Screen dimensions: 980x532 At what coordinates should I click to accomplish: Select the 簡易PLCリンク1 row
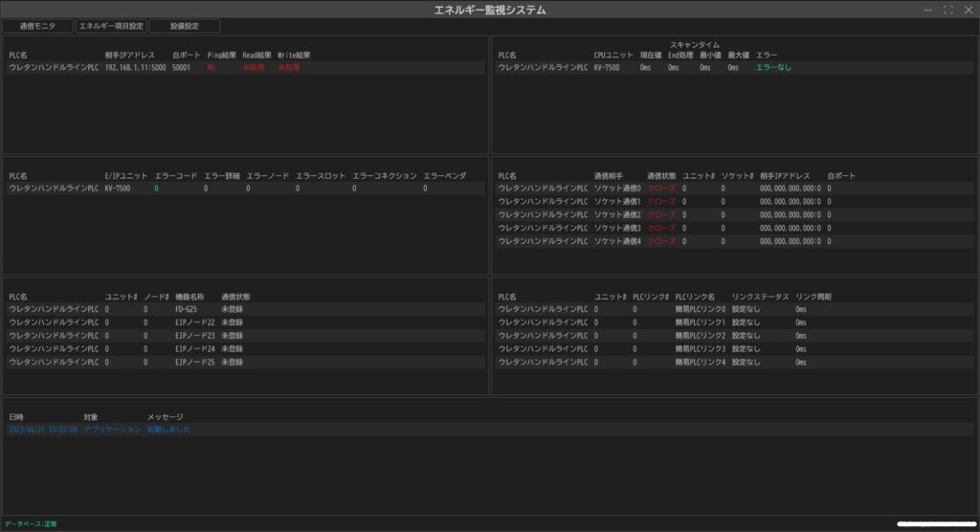(x=734, y=321)
